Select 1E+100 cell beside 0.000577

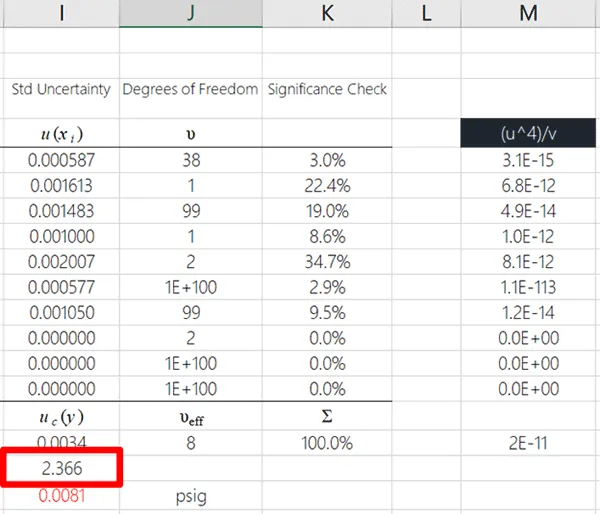[191, 287]
